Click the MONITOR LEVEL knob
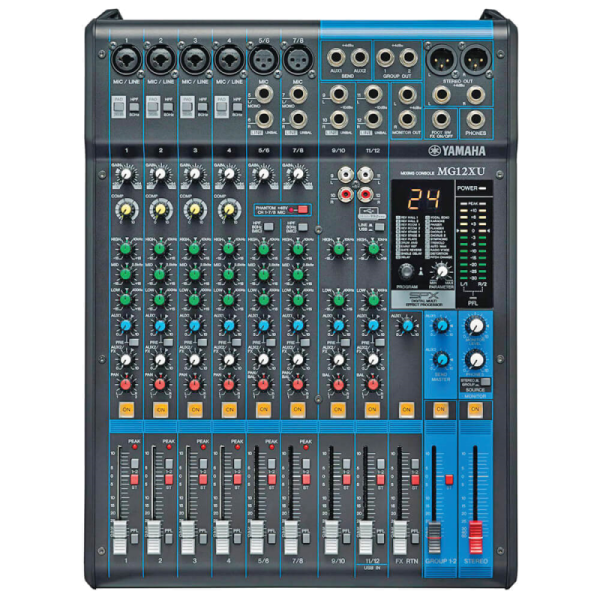The image size is (600, 600). (x=476, y=326)
